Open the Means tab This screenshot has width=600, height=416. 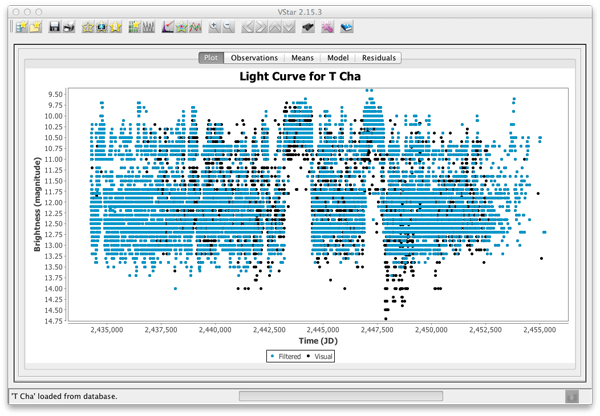(300, 58)
